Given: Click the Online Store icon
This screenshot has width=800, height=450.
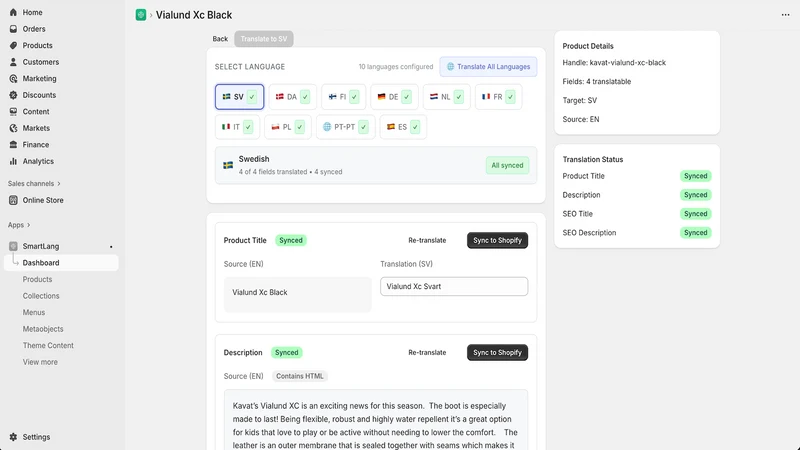Looking at the screenshot, I should coord(13,200).
